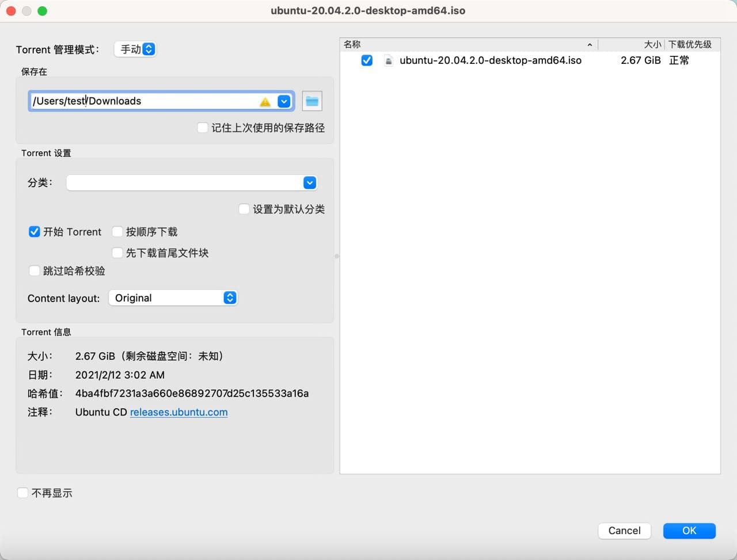737x560 pixels.
Task: Uncheck the ubuntu-20.04.2.0-desktop-amd64.iso file
Action: [367, 60]
